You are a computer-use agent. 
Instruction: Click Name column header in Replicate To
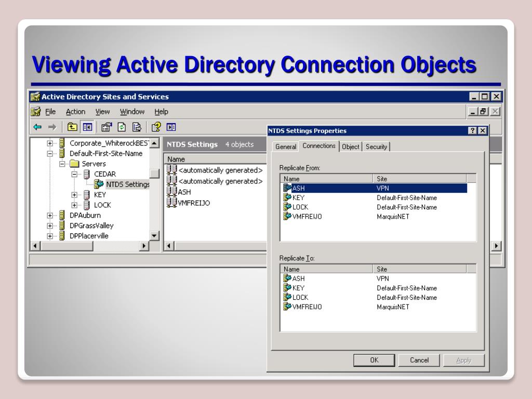coord(327,269)
